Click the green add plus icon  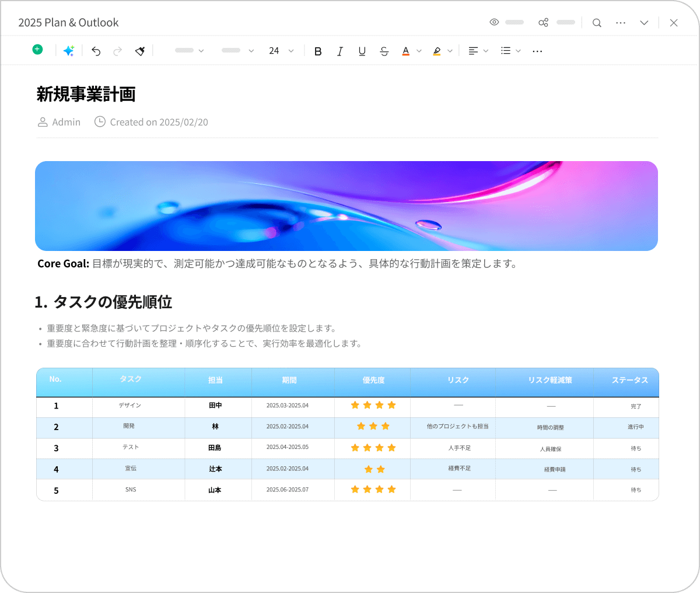click(x=37, y=50)
